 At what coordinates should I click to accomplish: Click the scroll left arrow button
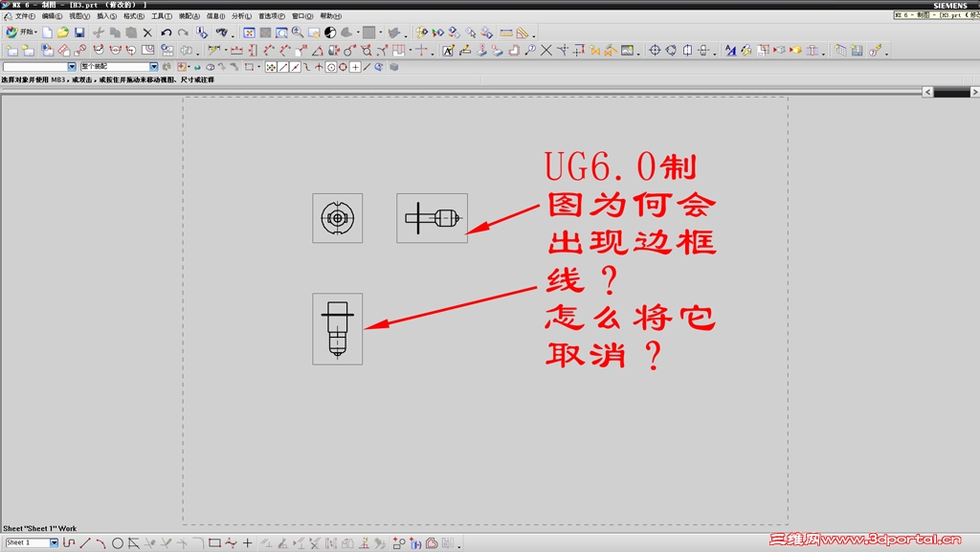[x=927, y=92]
